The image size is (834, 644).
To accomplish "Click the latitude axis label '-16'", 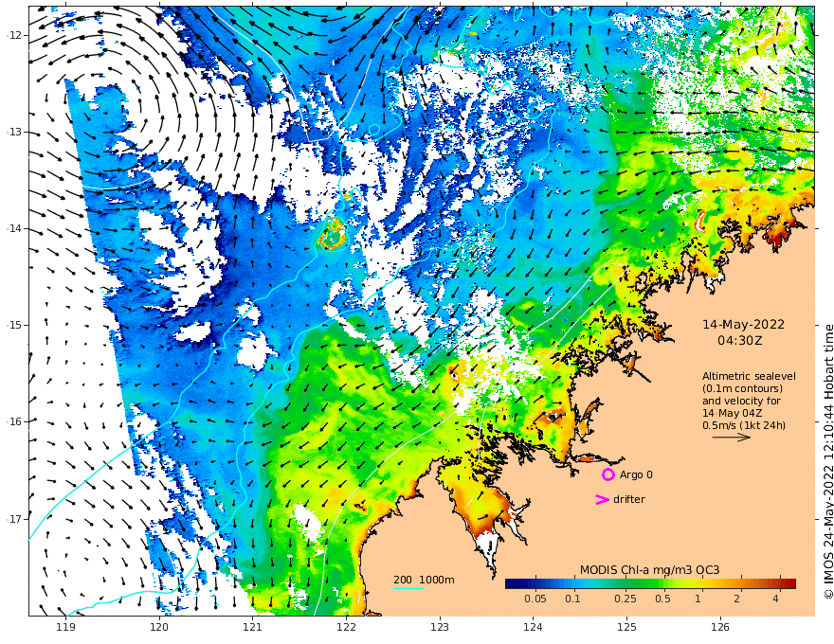I will point(14,421).
